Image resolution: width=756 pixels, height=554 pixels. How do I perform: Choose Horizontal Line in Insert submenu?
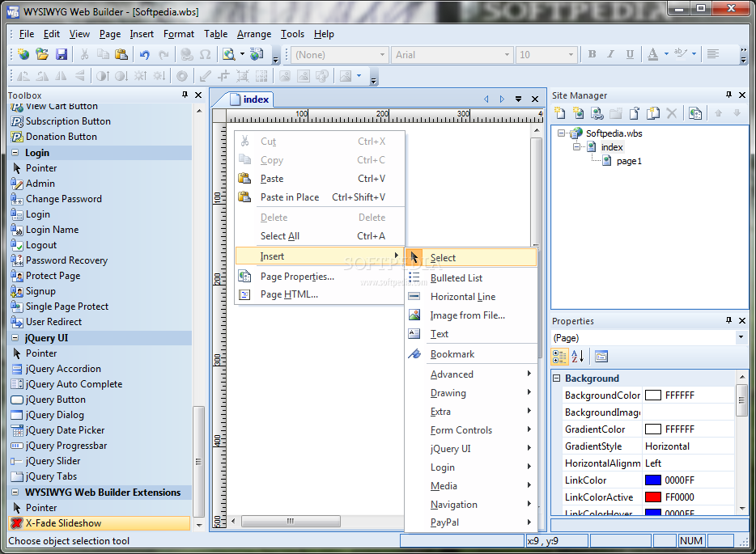[x=471, y=297]
